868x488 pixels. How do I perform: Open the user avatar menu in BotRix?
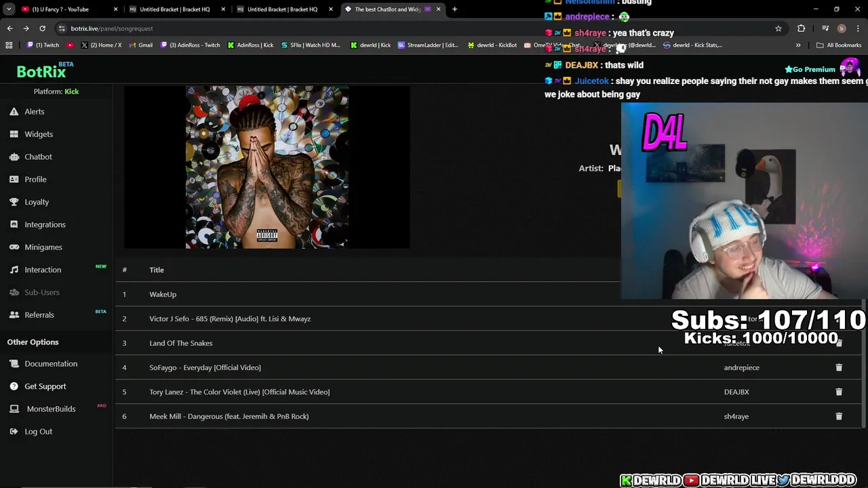click(849, 68)
